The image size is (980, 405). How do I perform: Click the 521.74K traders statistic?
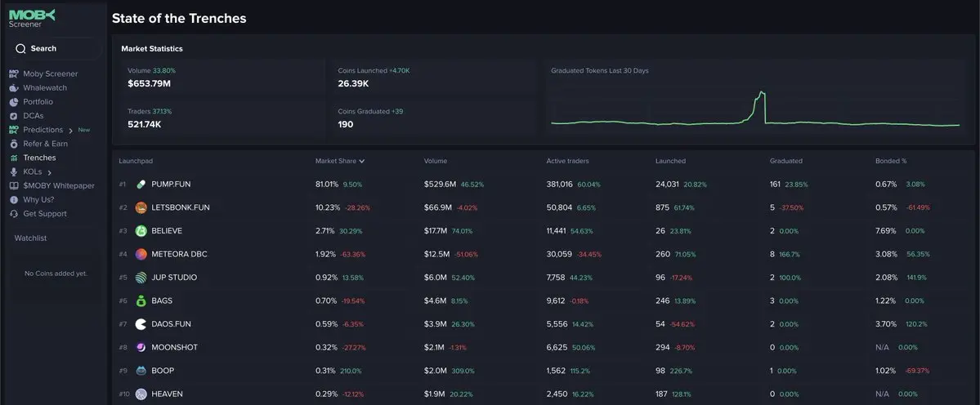(x=145, y=124)
